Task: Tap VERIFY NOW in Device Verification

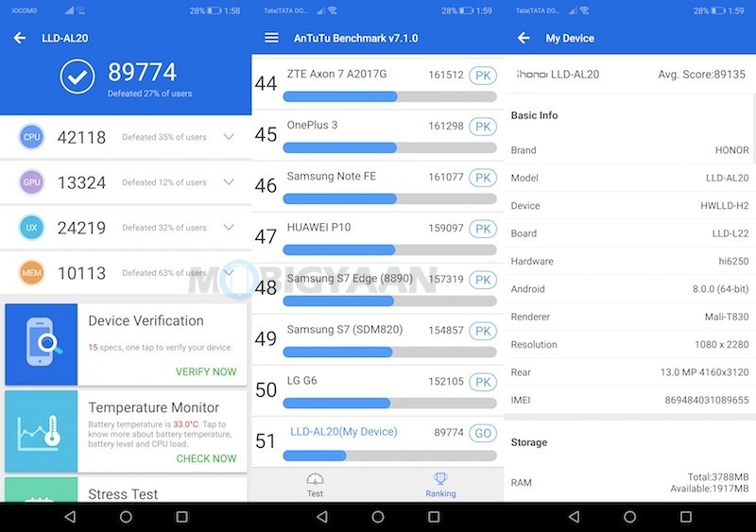Action: pyautogui.click(x=206, y=372)
